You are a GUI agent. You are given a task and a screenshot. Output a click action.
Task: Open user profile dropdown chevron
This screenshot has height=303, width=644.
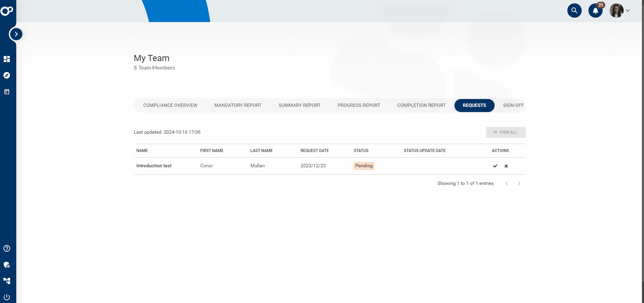click(628, 11)
